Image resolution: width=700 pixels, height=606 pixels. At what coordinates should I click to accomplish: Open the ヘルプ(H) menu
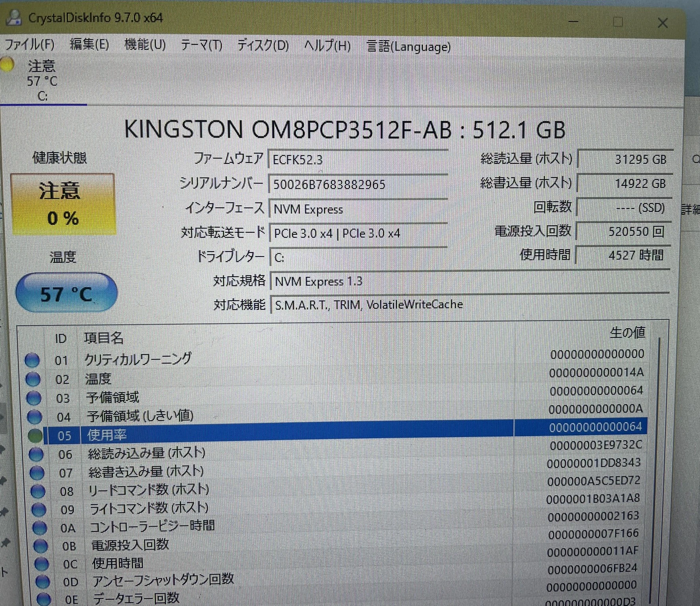click(327, 46)
